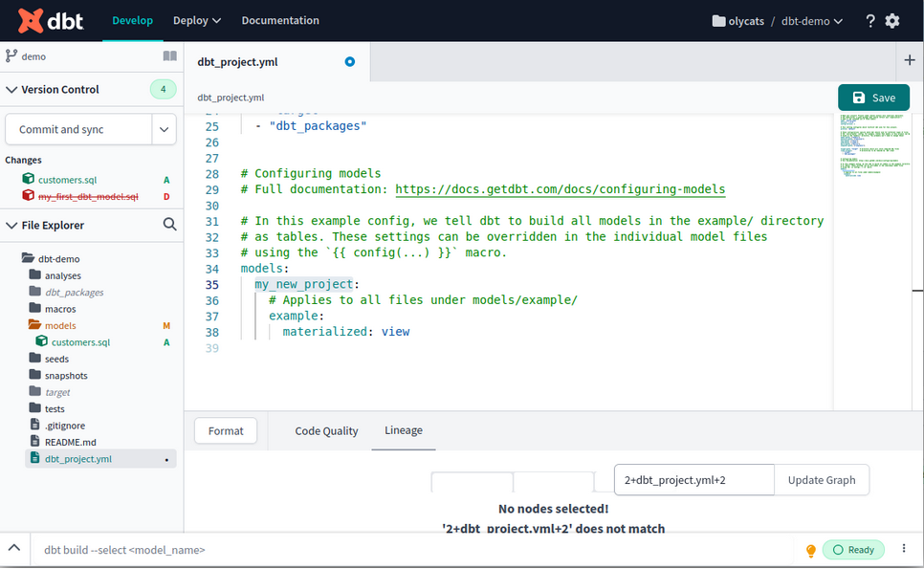Image resolution: width=924 pixels, height=569 pixels.
Task: Click Update Graph
Action: tap(822, 479)
